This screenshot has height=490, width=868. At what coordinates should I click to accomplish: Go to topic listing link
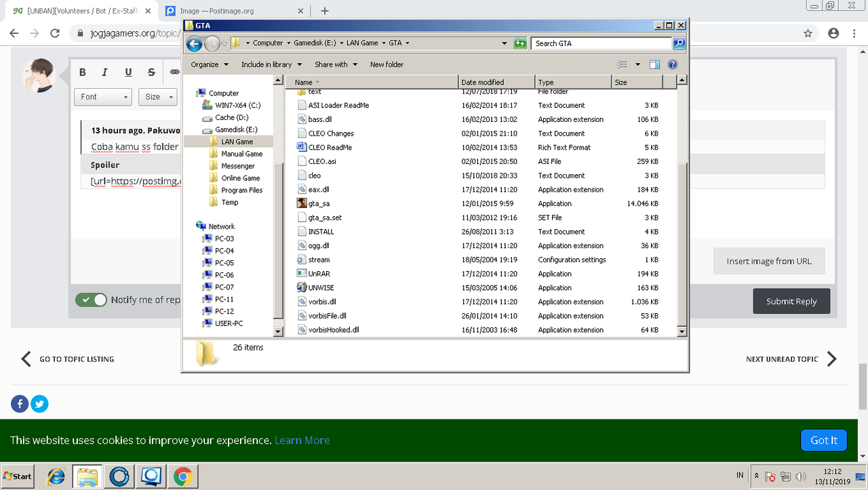pyautogui.click(x=67, y=359)
